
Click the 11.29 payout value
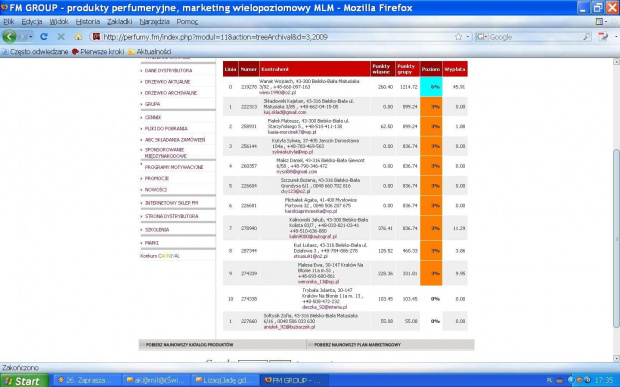[x=459, y=228]
